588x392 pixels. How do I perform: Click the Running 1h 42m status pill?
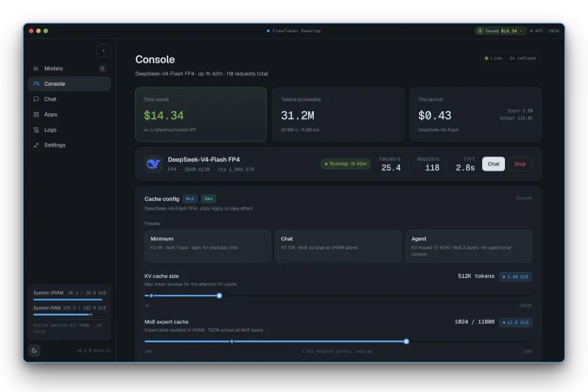(345, 164)
